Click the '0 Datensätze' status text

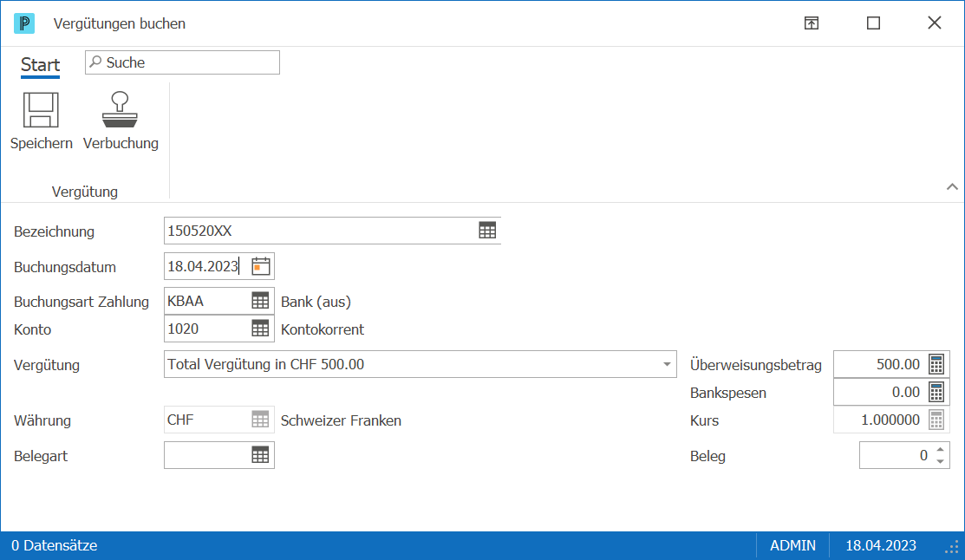[x=54, y=545]
